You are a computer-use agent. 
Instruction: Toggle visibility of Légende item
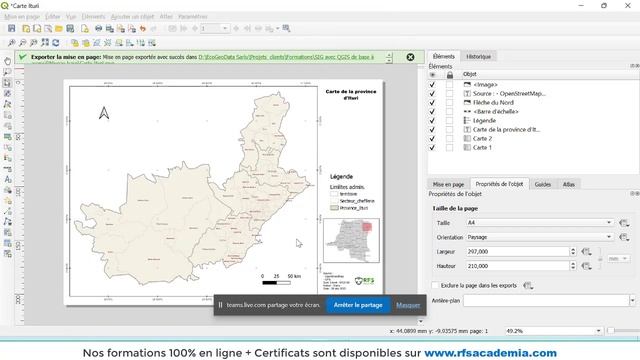click(432, 120)
